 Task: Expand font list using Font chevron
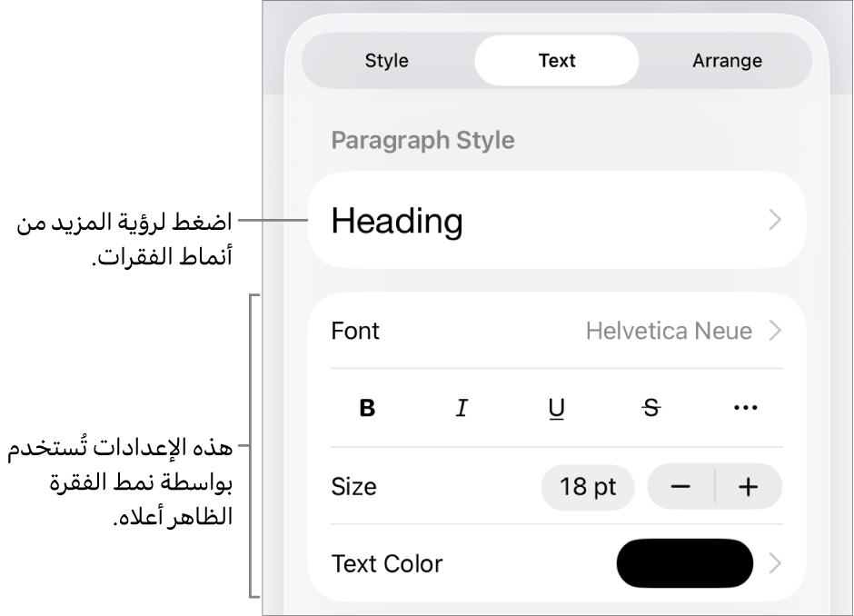(x=775, y=331)
